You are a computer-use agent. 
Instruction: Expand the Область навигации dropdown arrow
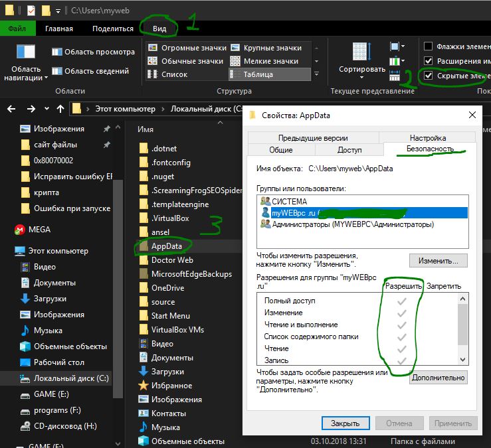[46, 78]
